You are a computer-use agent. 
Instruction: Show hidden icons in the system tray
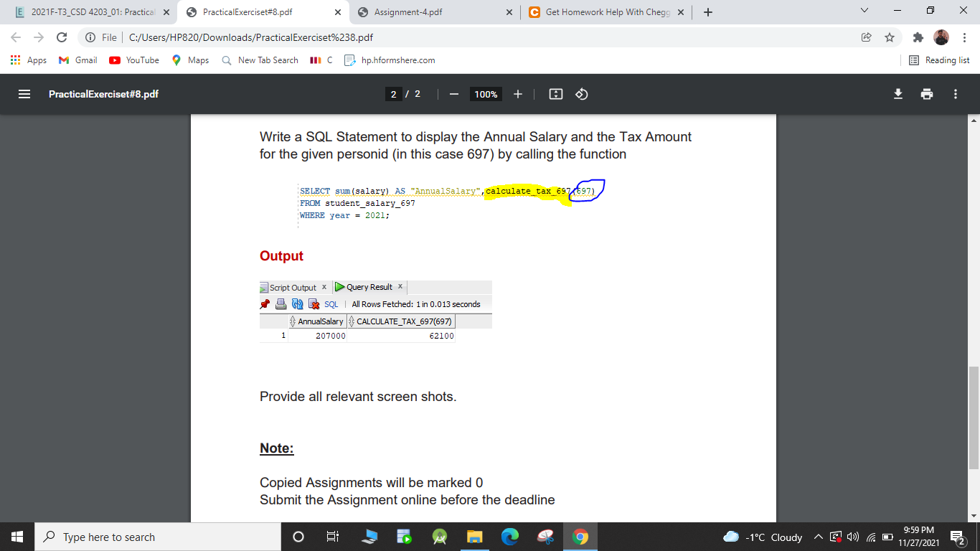coord(818,537)
